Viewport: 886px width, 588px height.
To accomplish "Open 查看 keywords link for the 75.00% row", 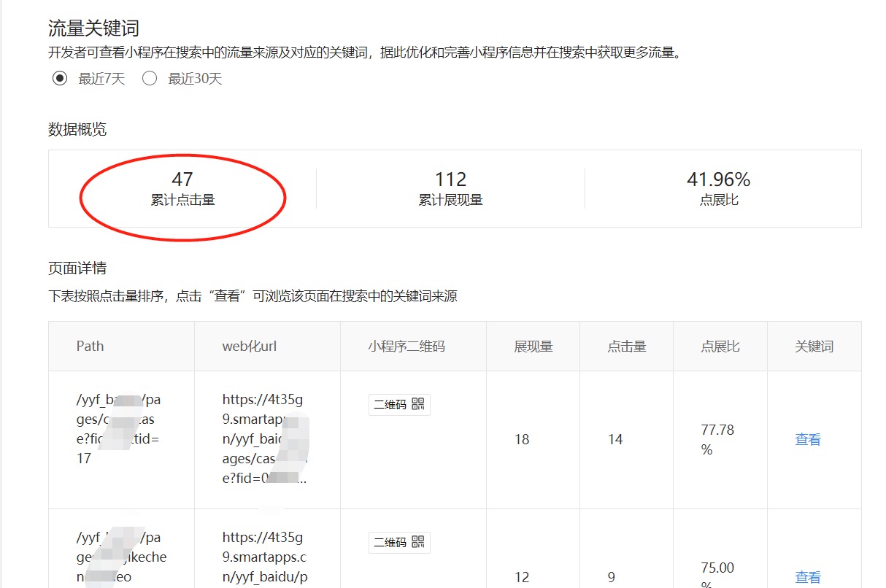I will 808,577.
